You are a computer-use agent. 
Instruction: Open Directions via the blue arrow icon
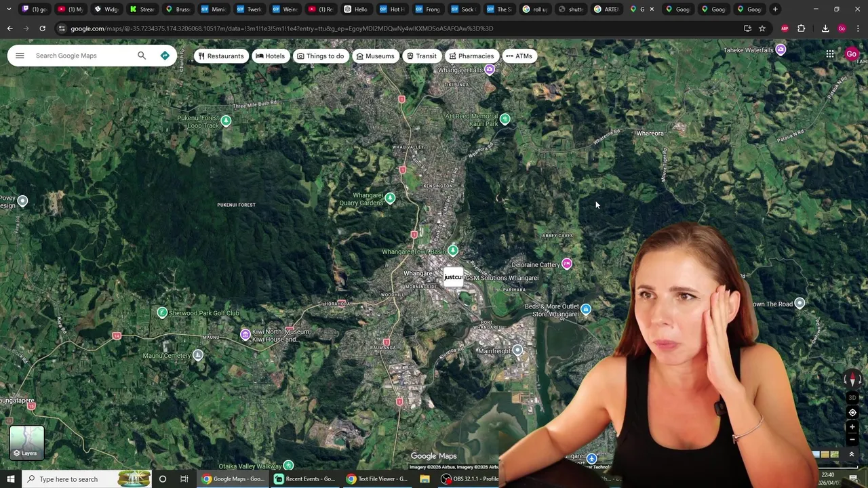(x=165, y=56)
